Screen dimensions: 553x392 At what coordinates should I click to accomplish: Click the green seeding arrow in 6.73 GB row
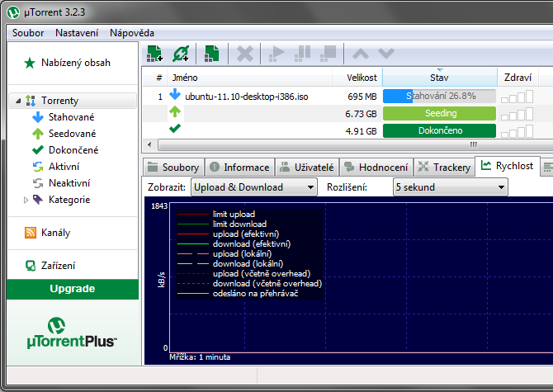(175, 111)
